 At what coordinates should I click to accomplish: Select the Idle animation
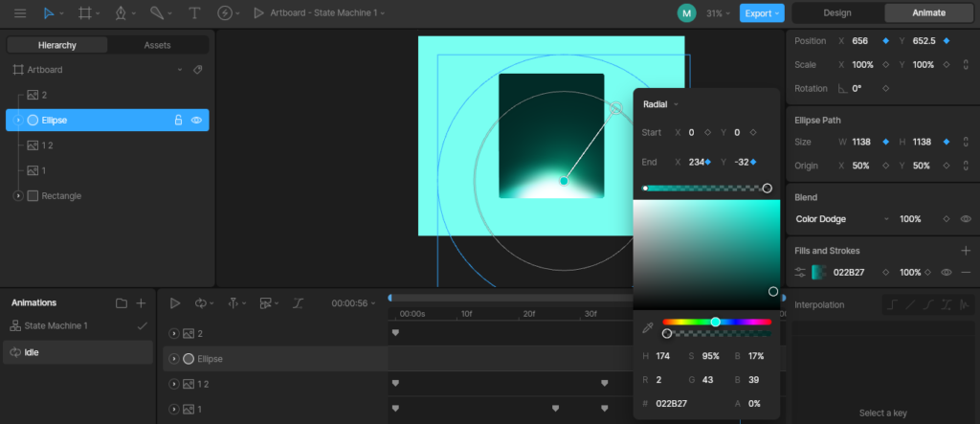pyautogui.click(x=78, y=352)
